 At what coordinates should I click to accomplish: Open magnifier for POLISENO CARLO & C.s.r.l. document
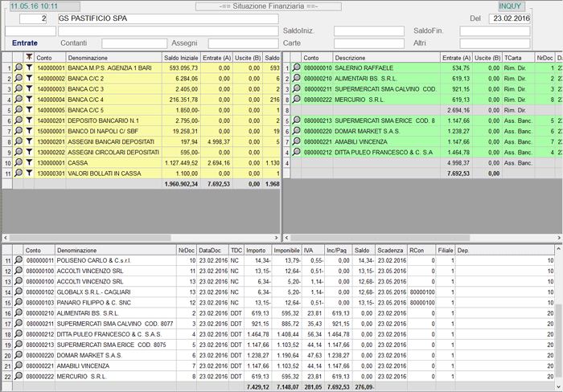point(18,260)
